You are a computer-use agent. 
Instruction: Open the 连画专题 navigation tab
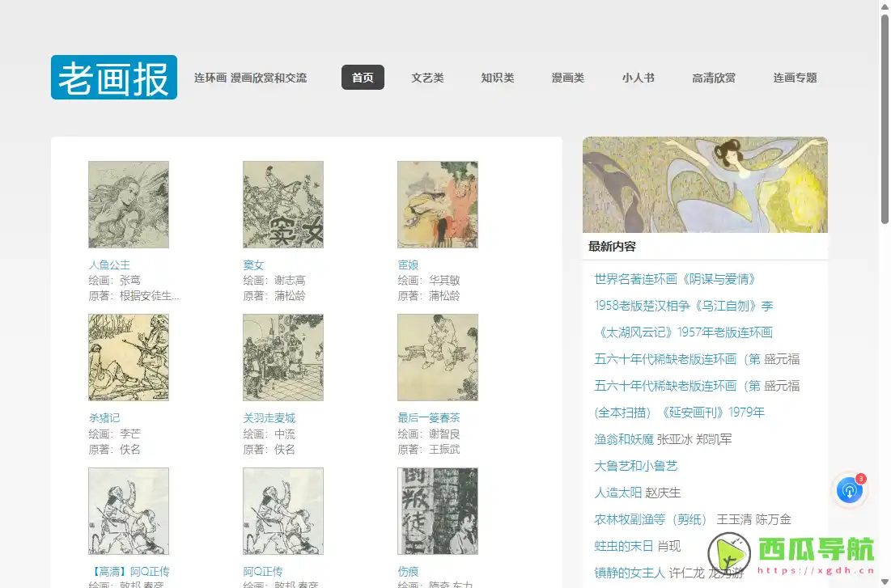(x=795, y=78)
